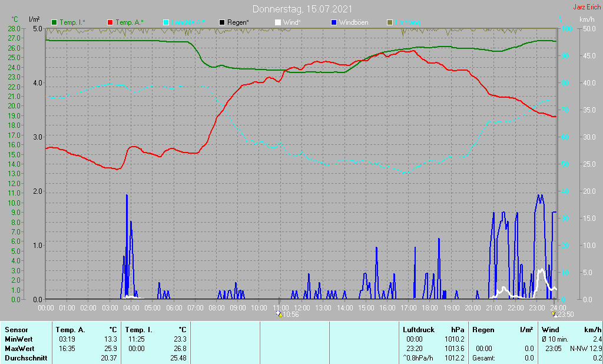Click the 'MinWert' row label
The height and width of the screenshot is (364, 603).
tap(19, 339)
